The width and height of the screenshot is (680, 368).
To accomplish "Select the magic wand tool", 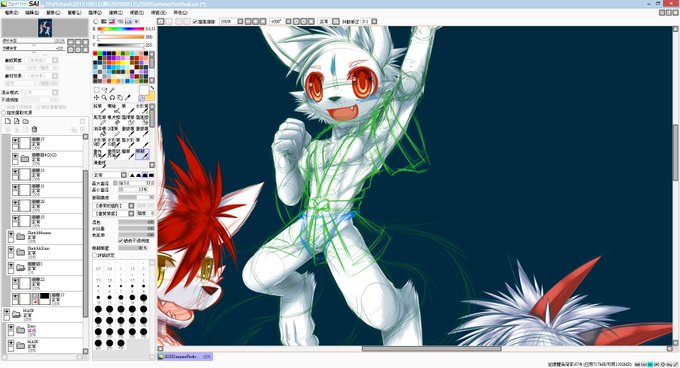I will [112, 90].
